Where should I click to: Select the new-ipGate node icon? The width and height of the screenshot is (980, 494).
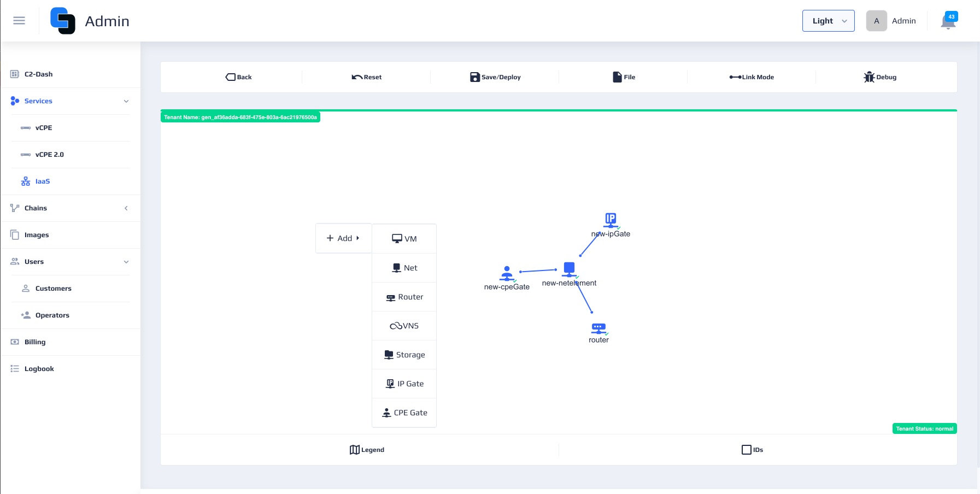611,220
